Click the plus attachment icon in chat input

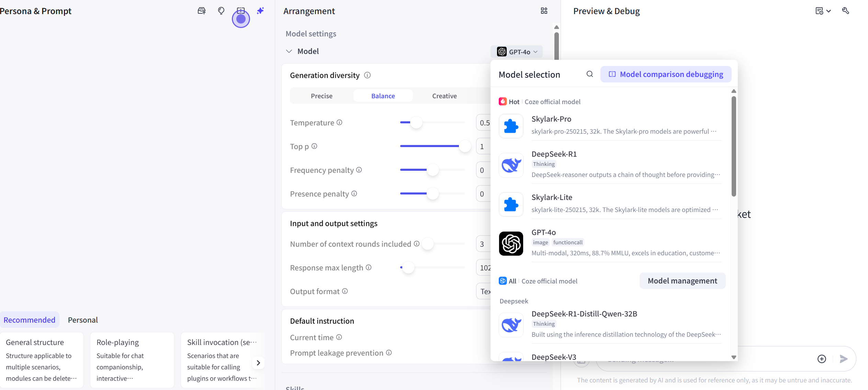(x=822, y=359)
